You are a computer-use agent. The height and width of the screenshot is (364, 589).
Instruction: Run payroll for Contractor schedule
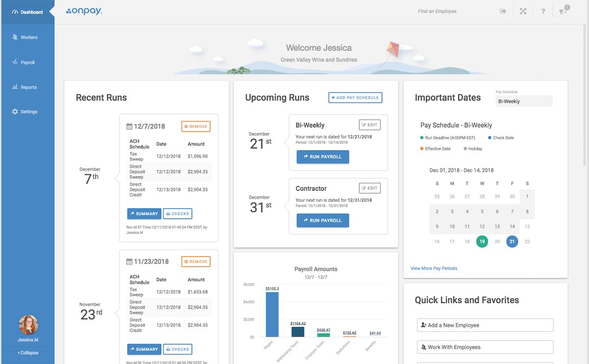click(x=322, y=220)
